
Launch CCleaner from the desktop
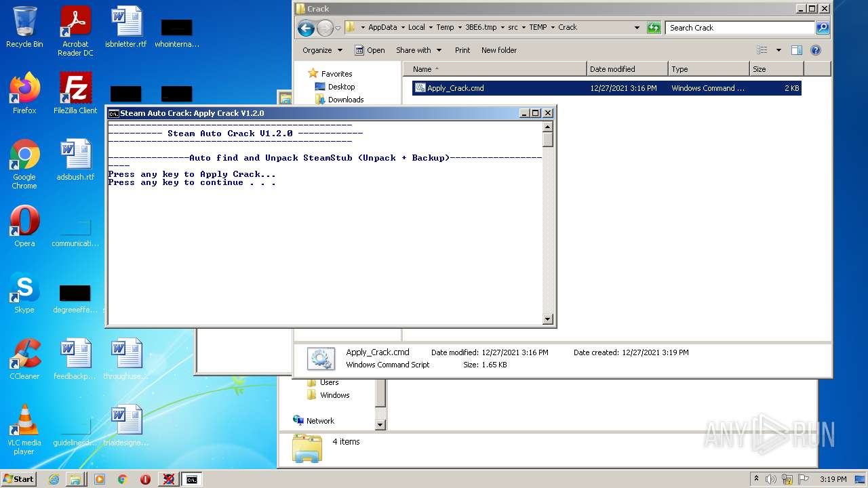click(24, 359)
